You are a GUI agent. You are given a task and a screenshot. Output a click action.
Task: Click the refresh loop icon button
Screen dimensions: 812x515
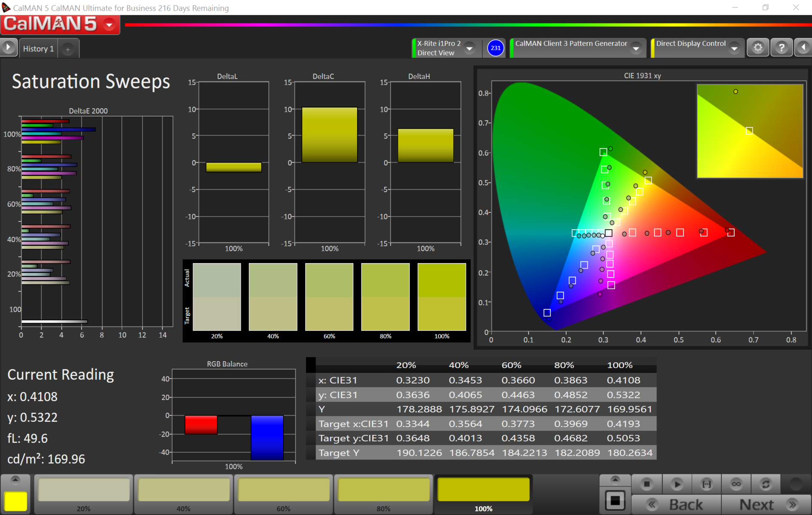(x=765, y=484)
